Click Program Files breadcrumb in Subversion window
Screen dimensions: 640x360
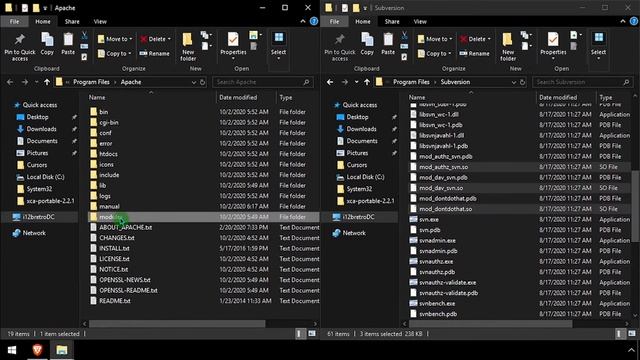point(411,82)
